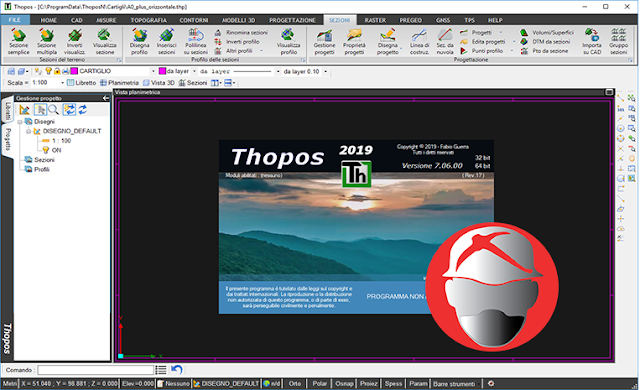Click Linea di costruz. tool
The image size is (640, 390).
(x=420, y=42)
